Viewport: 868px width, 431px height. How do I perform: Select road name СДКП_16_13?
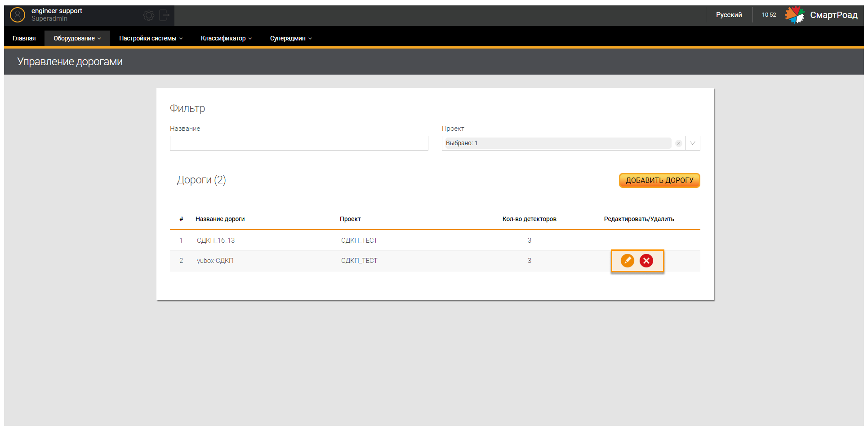coord(216,240)
